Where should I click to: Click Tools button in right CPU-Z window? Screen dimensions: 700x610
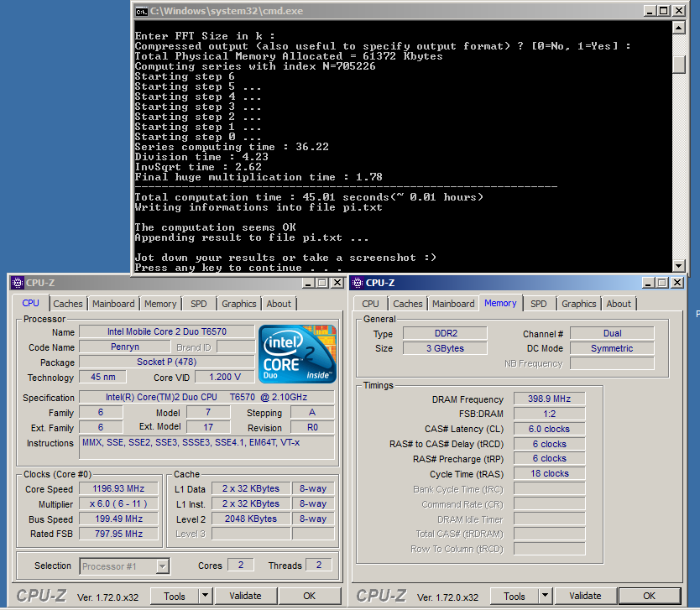[515, 597]
